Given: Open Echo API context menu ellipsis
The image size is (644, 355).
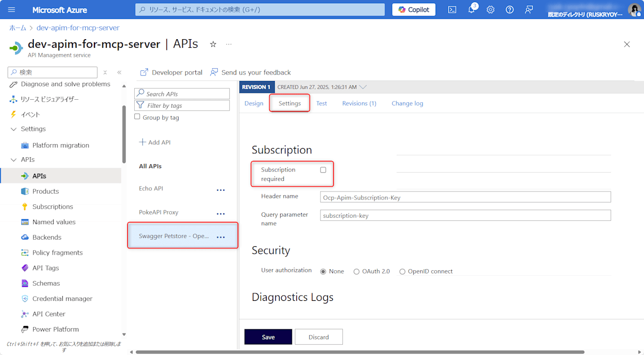Looking at the screenshot, I should click(221, 190).
